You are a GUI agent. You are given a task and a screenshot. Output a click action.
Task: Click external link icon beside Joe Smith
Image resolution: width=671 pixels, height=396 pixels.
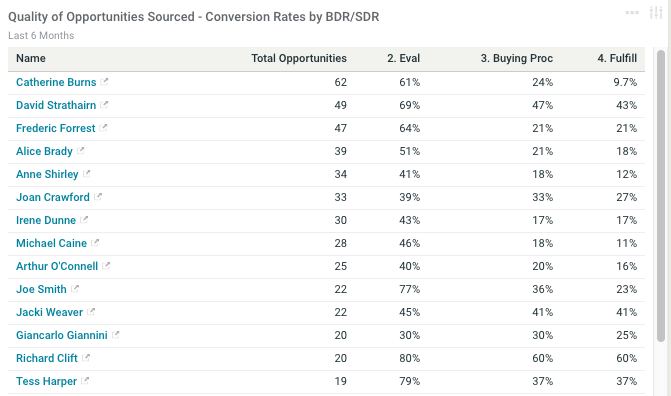click(x=74, y=289)
